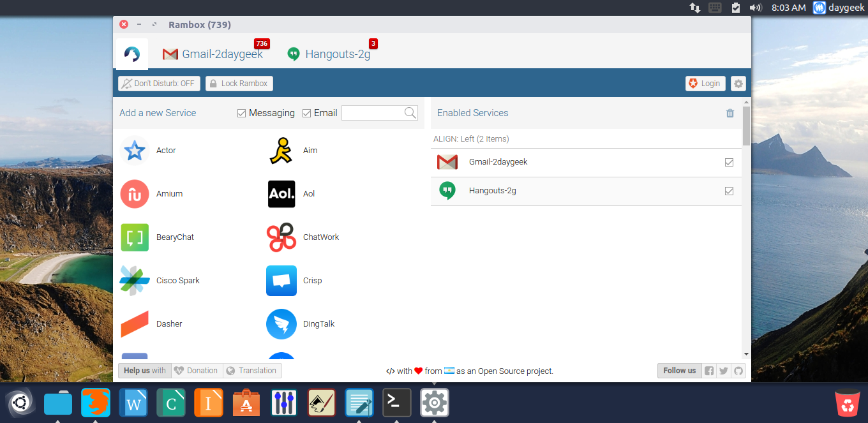Open settings gear next to Login

click(738, 84)
